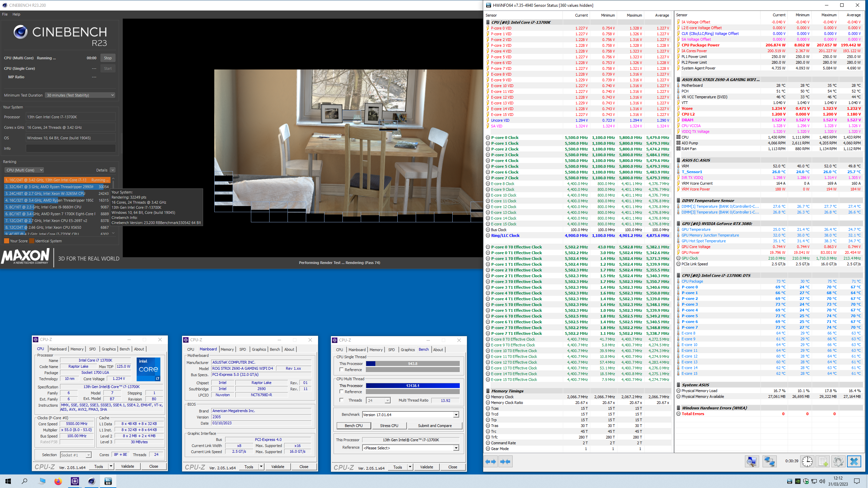Start HWiNFO logging with file-plus icon

click(823, 462)
